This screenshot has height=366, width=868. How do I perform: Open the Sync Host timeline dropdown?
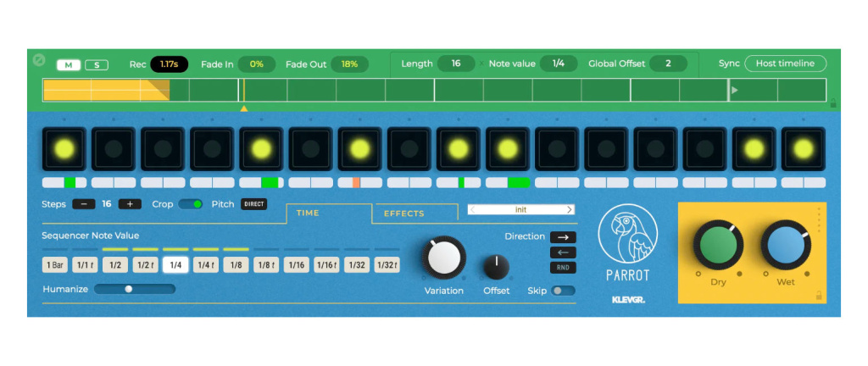[x=785, y=64]
